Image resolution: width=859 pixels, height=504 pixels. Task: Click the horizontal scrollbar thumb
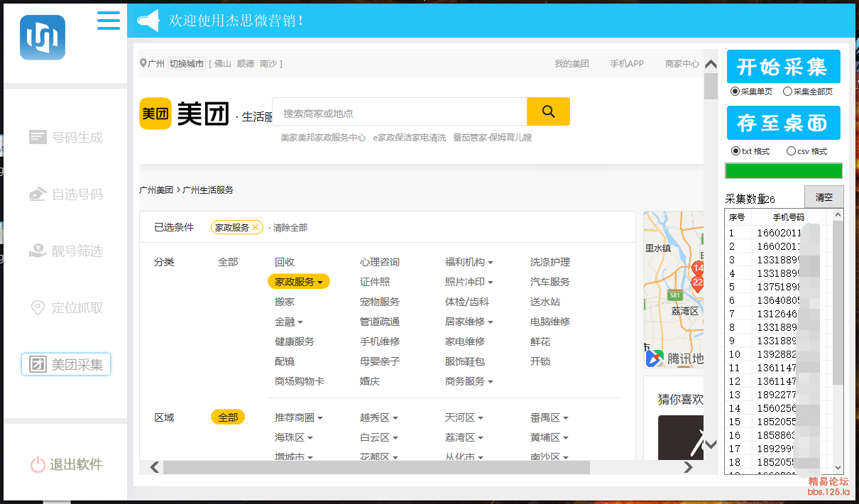pos(376,467)
